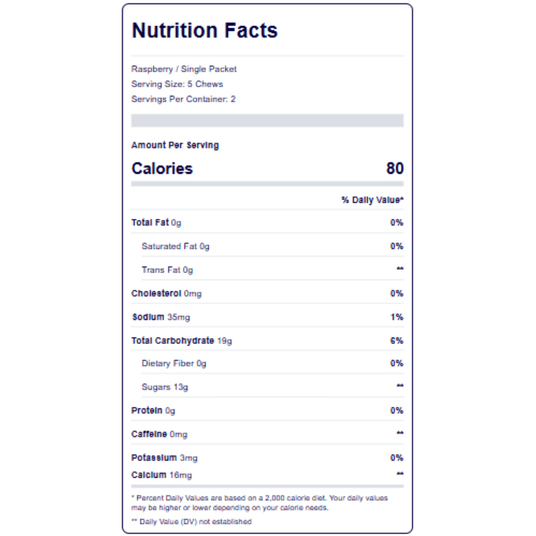Click the Calcium 16mg entry
Screen dimensions: 536x536
pyautogui.click(x=162, y=475)
